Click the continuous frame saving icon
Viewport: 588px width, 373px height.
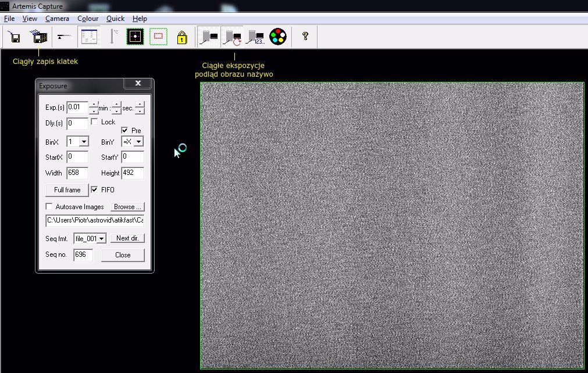tap(39, 37)
